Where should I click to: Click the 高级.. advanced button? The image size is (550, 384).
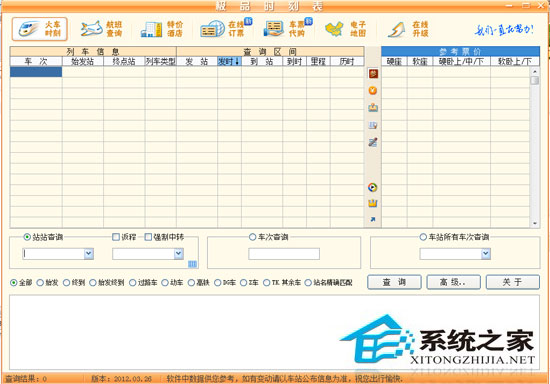454,282
